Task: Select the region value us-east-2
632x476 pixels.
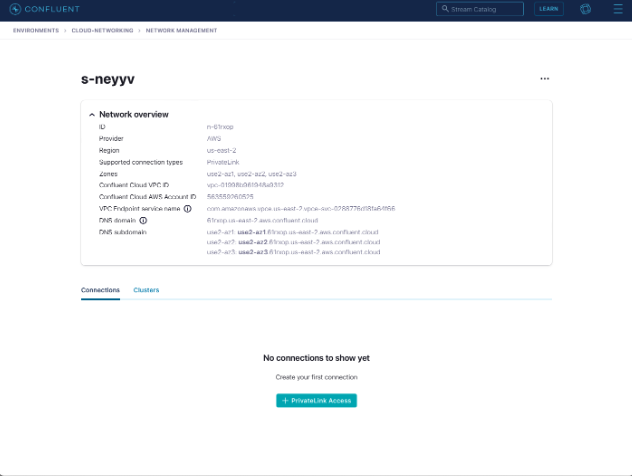Action: [221, 150]
